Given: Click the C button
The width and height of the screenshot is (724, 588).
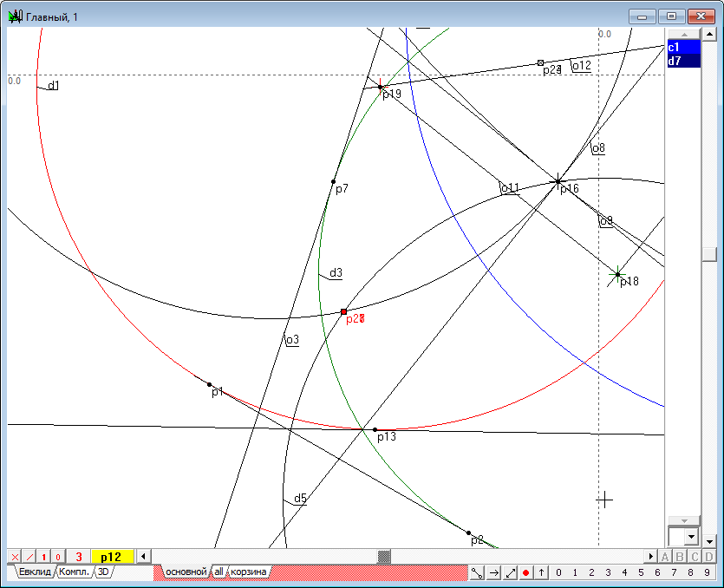Looking at the screenshot, I should click(x=695, y=557).
